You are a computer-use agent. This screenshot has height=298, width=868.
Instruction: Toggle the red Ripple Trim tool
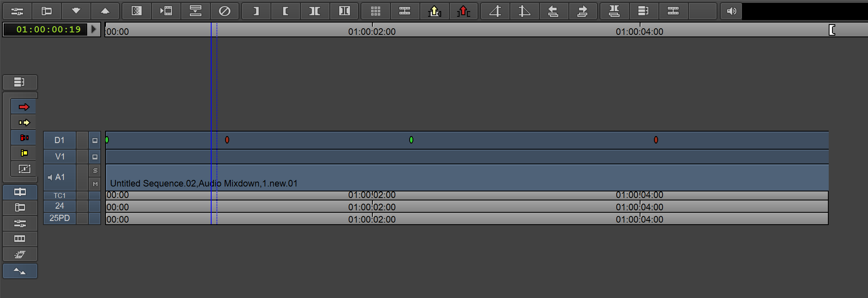coord(24,137)
